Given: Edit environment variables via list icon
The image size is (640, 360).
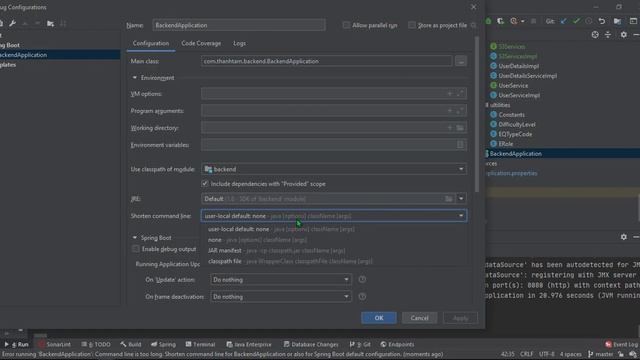Looking at the screenshot, I should pyautogui.click(x=460, y=144).
